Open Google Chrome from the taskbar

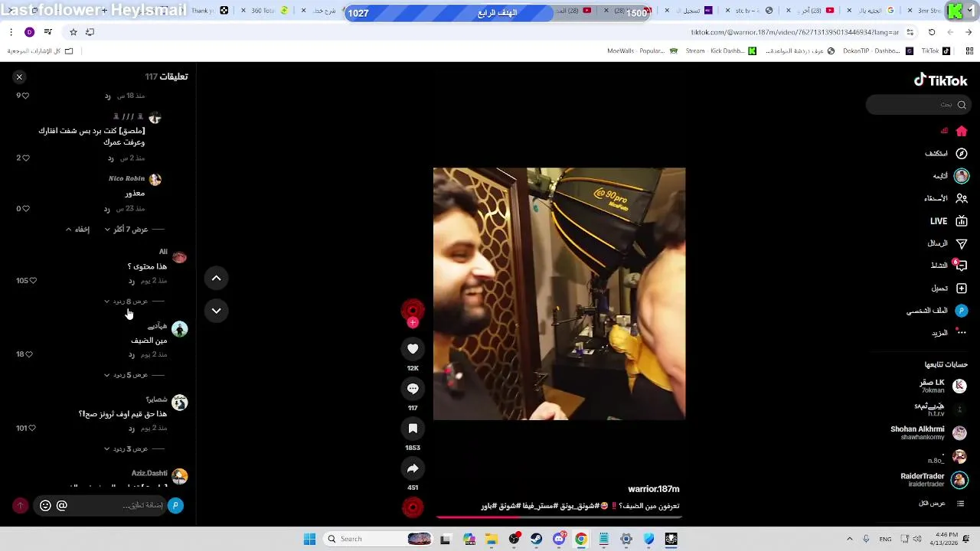pos(581,539)
